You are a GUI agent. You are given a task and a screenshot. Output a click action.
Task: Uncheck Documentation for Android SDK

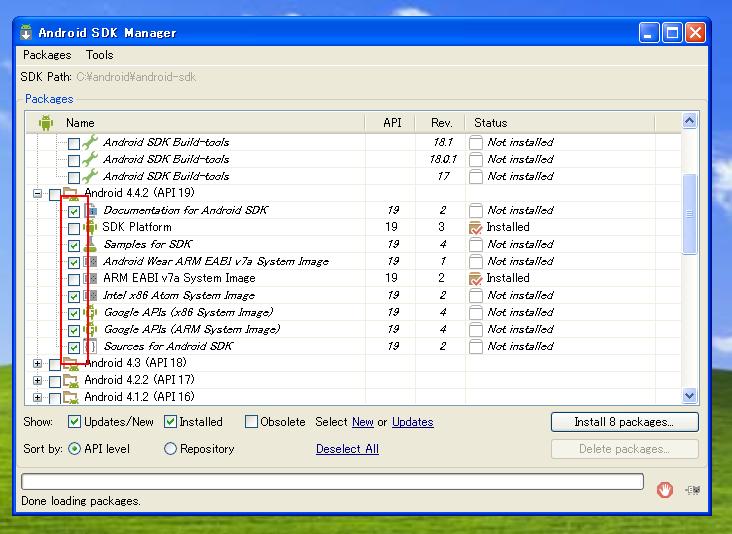pos(74,211)
